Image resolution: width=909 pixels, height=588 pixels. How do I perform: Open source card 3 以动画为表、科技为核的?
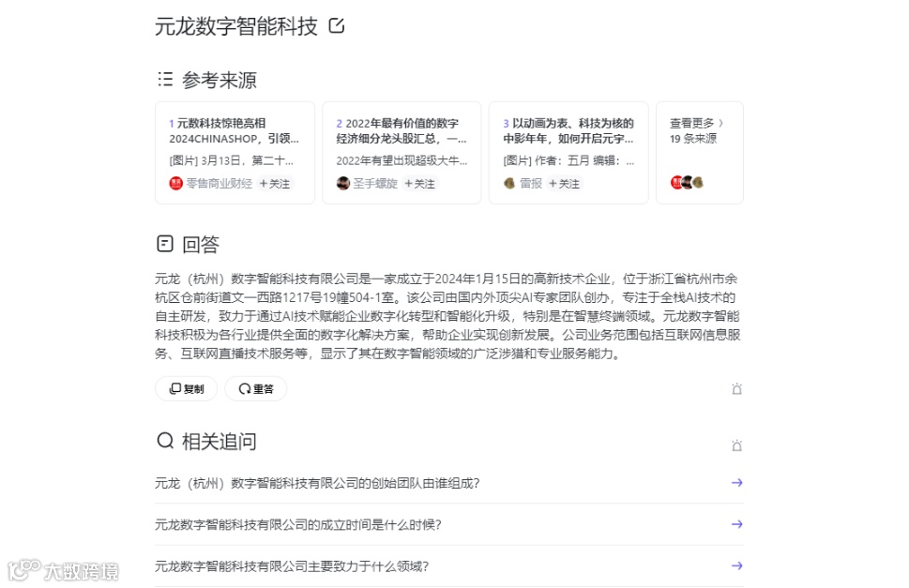568,152
